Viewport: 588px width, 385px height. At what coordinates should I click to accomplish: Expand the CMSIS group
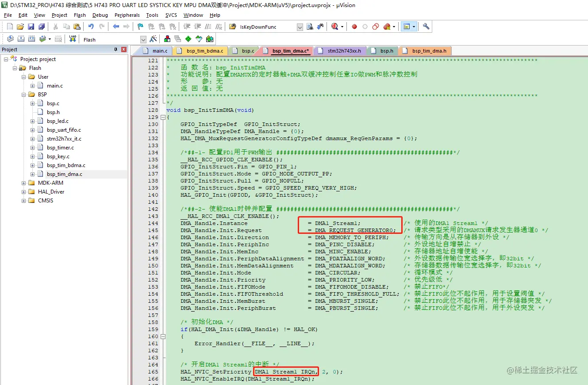[x=24, y=201]
